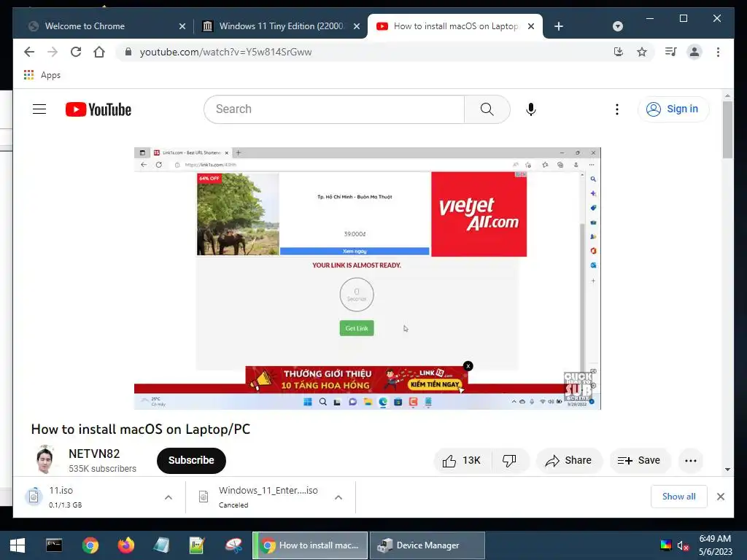
Task: Close the Welcome to Chrome tab
Action: [x=182, y=26]
